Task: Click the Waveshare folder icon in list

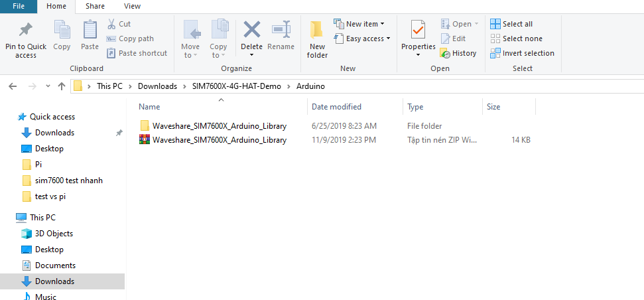Action: tap(144, 125)
